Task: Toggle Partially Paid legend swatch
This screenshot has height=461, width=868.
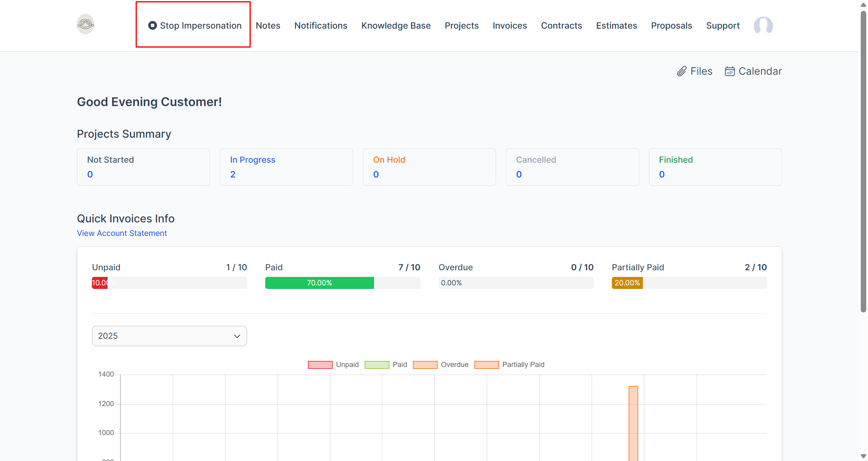Action: [x=486, y=365]
